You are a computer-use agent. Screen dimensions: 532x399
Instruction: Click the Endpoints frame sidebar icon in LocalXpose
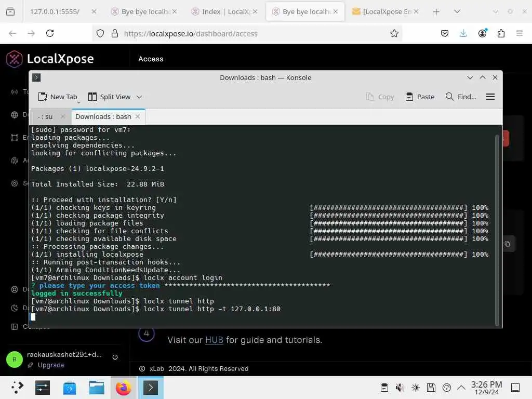(x=14, y=137)
